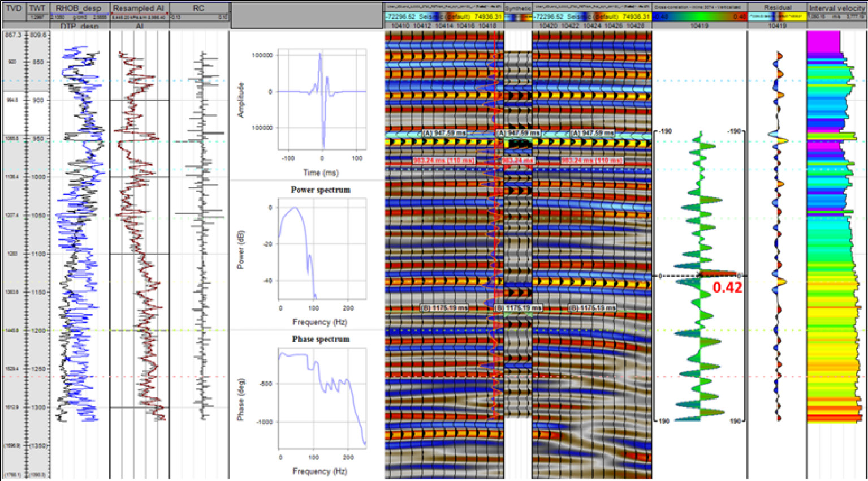Viewport: 868px width, 481px height.
Task: Click the Resampled AI track header
Action: point(139,8)
